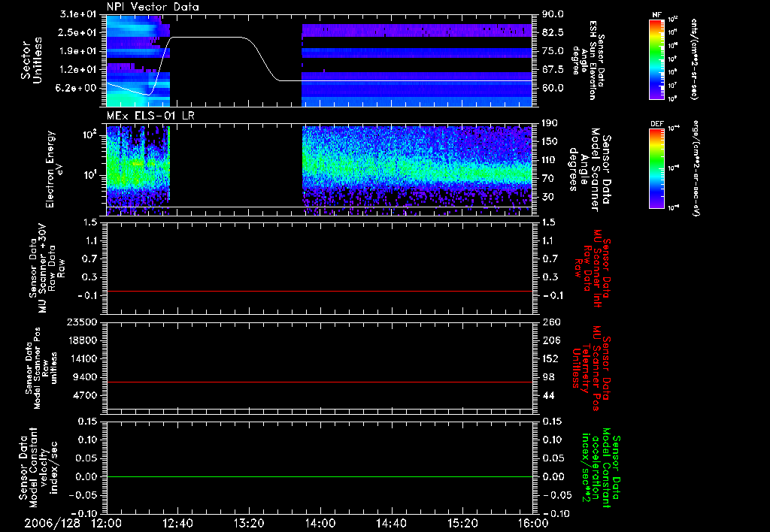Click the '44' telemetry tick label
The height and width of the screenshot is (532, 770).
[548, 395]
